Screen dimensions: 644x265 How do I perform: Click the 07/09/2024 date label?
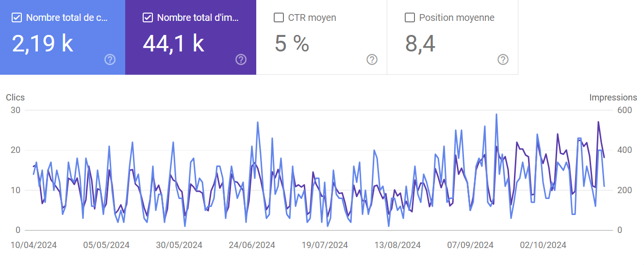point(470,245)
